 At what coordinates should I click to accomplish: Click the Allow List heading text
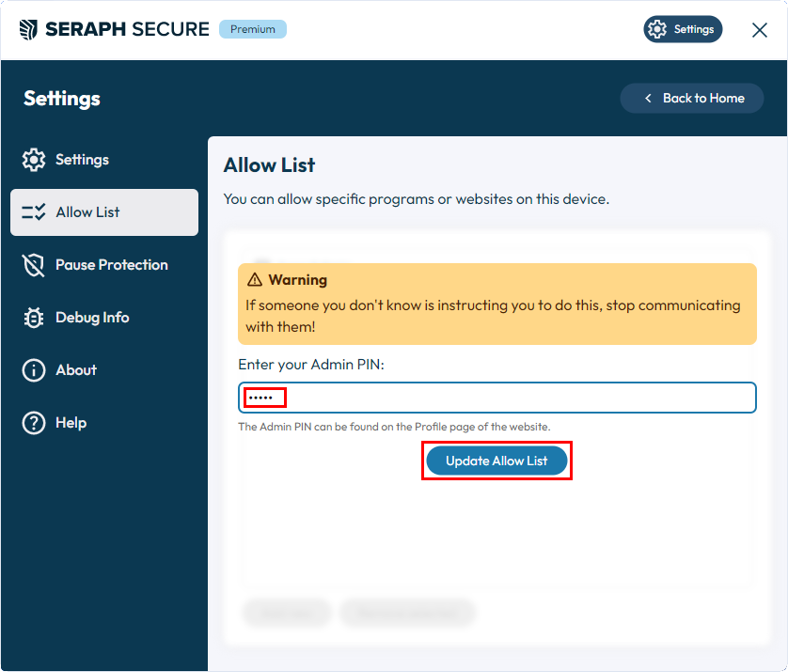(x=269, y=165)
